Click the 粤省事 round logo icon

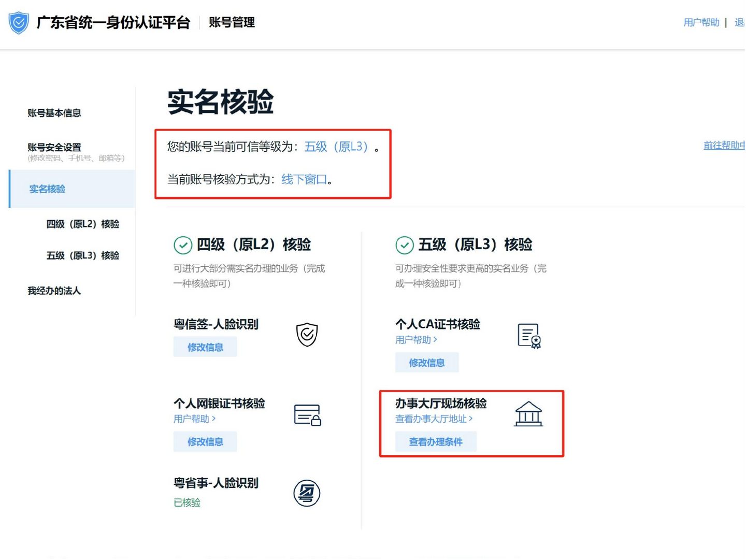(307, 493)
